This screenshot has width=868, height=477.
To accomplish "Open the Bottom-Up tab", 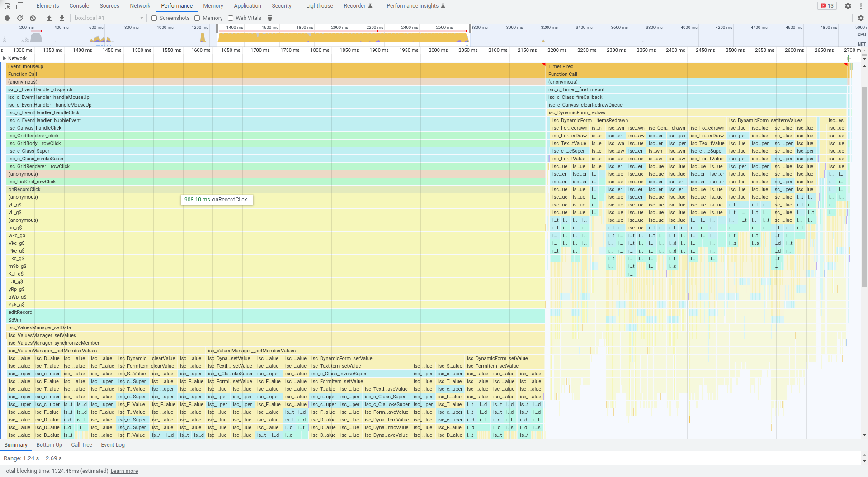I will click(49, 445).
